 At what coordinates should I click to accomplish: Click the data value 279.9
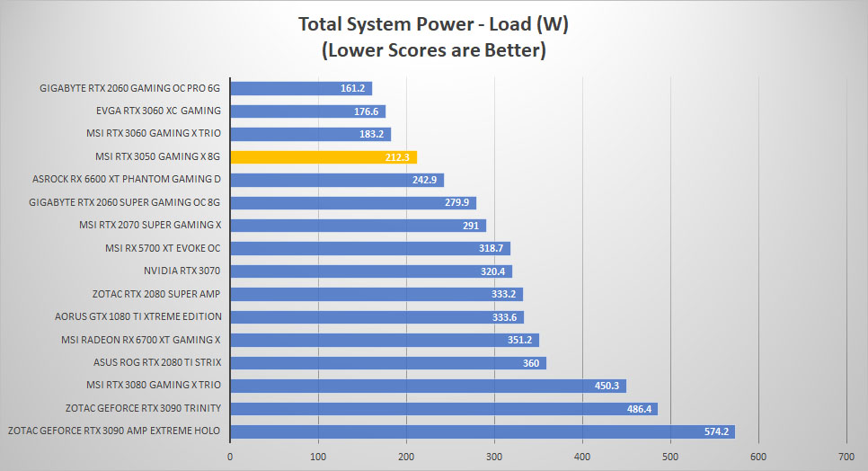(x=456, y=202)
